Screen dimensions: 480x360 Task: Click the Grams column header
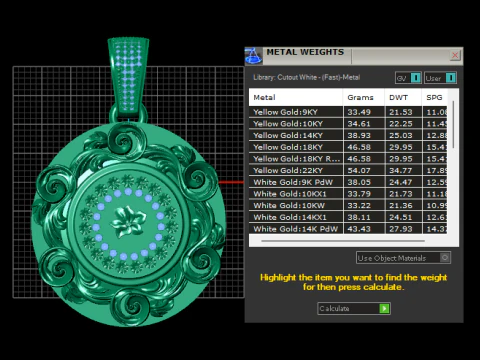pyautogui.click(x=363, y=97)
